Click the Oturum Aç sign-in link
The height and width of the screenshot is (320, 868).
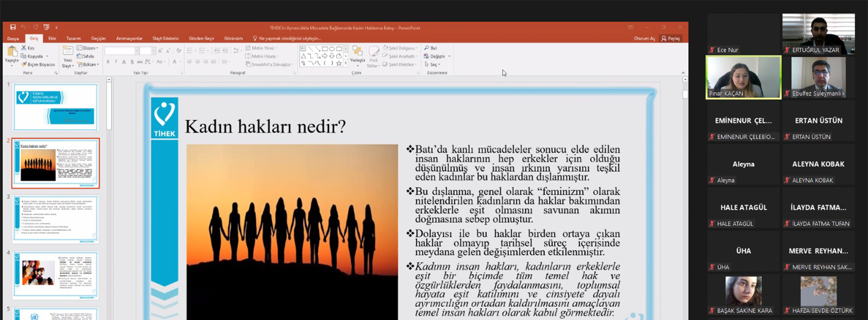coord(645,38)
